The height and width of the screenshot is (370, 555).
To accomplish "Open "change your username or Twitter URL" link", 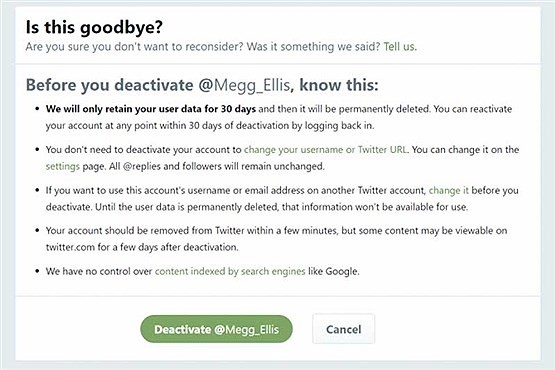I will [325, 149].
